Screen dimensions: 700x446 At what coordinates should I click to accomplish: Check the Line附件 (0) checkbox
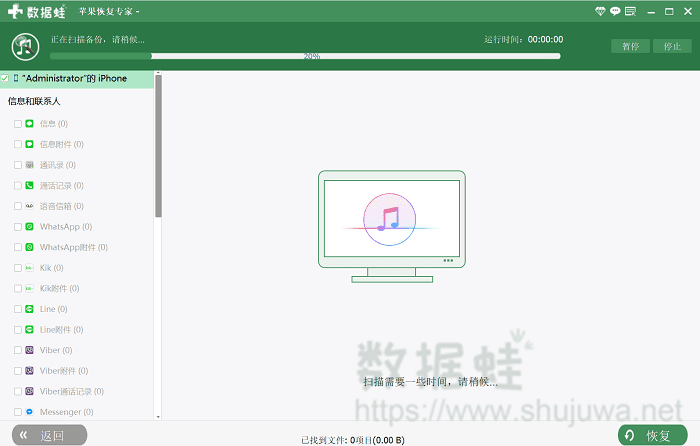pyautogui.click(x=18, y=329)
